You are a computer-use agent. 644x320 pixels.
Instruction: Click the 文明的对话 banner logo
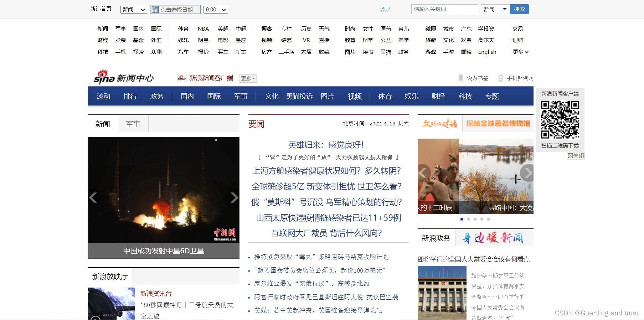click(x=440, y=124)
